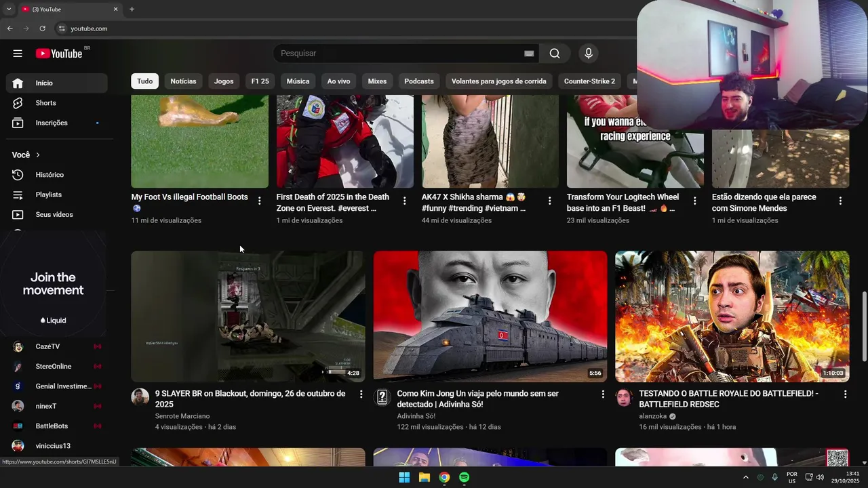Show hidden system tray icons
Screen dimensions: 868x488
[x=746, y=478]
